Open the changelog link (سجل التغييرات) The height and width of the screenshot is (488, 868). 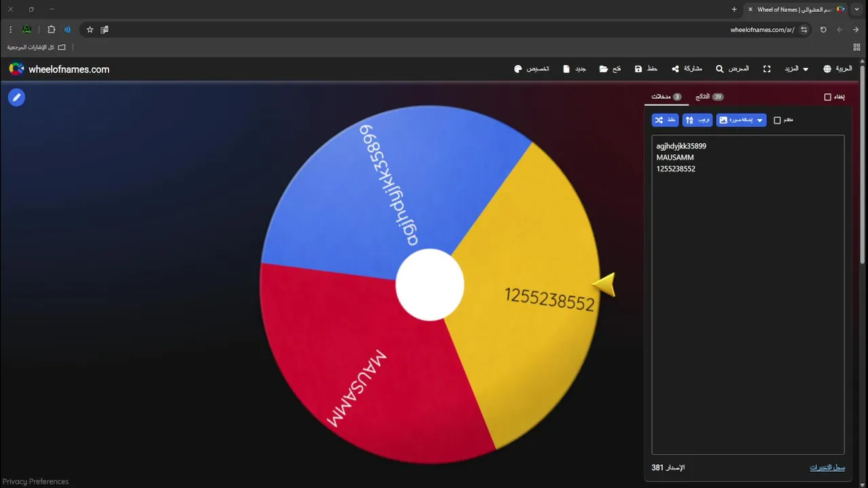click(827, 468)
